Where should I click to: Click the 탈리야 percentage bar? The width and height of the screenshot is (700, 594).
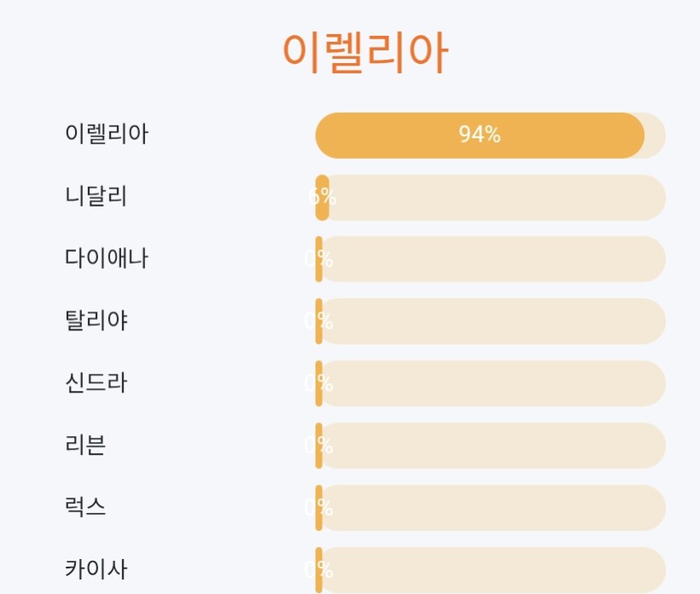491,322
